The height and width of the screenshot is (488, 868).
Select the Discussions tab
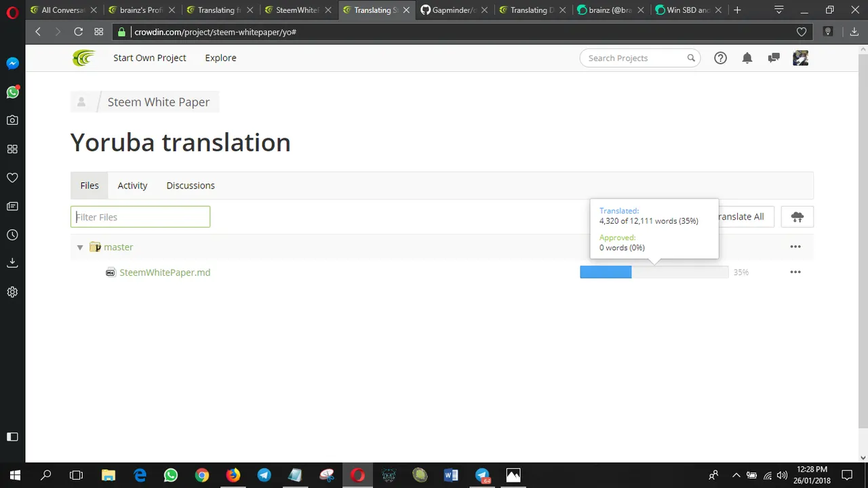click(x=191, y=185)
